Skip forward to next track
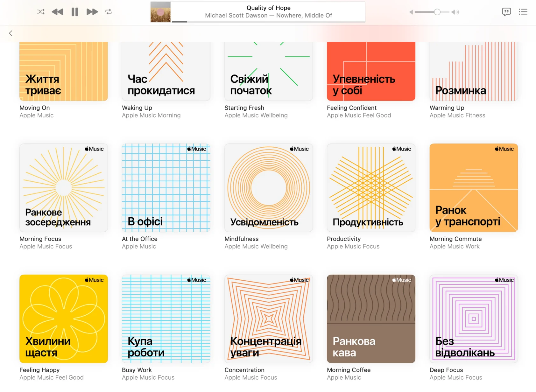 pyautogui.click(x=92, y=12)
